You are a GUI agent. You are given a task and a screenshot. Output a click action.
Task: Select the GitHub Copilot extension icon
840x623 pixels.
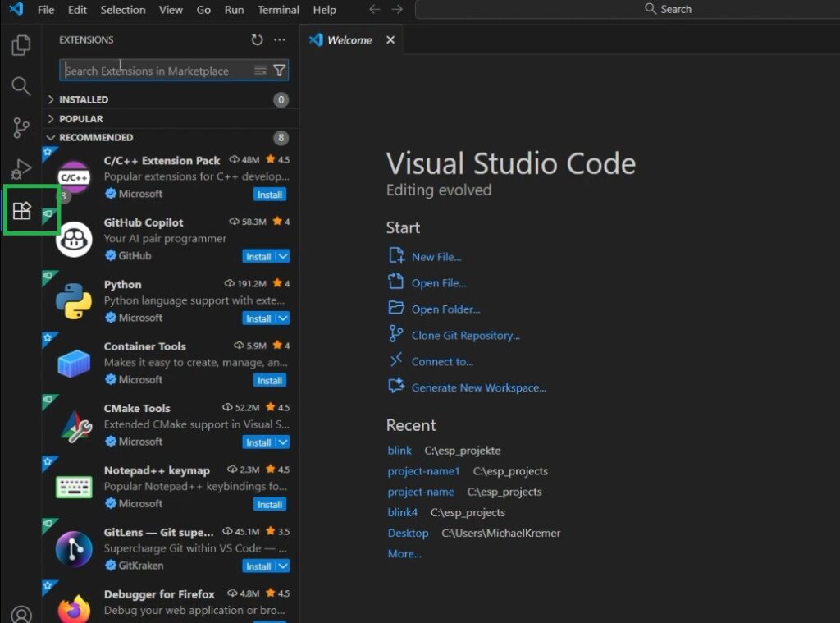(x=74, y=239)
